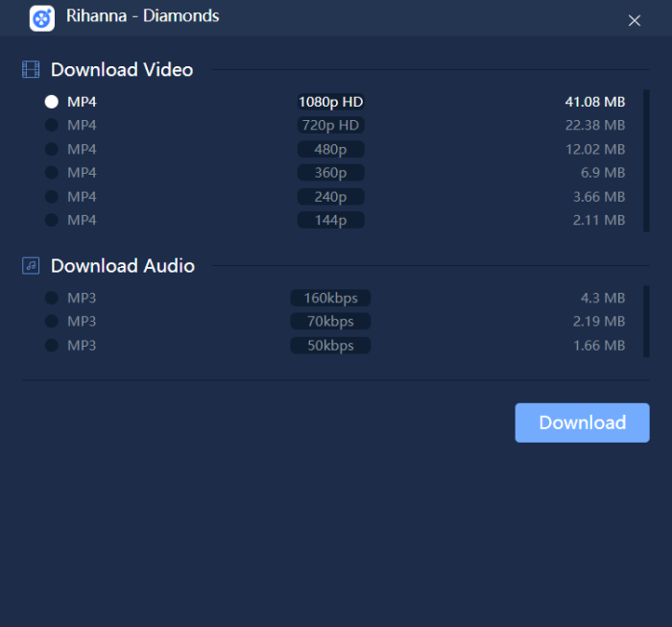Click the 3.66 MB file size
The width and height of the screenshot is (672, 627).
pyautogui.click(x=599, y=197)
